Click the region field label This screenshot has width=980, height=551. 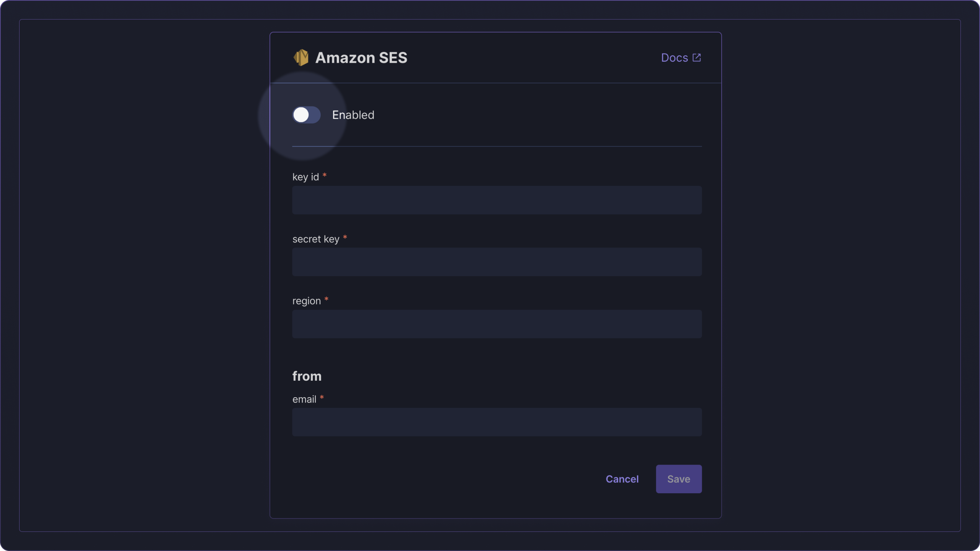(306, 301)
